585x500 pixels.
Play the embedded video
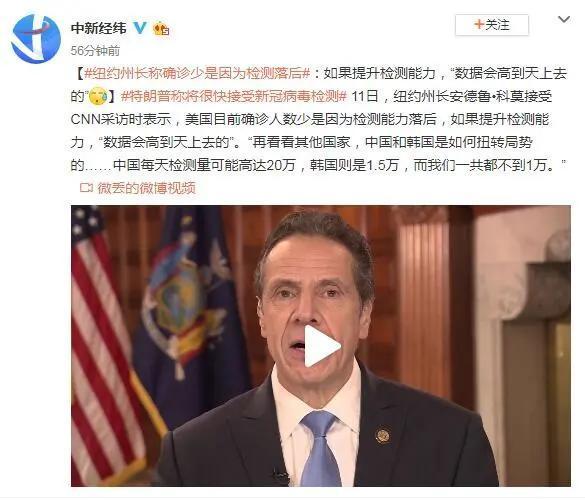[322, 346]
